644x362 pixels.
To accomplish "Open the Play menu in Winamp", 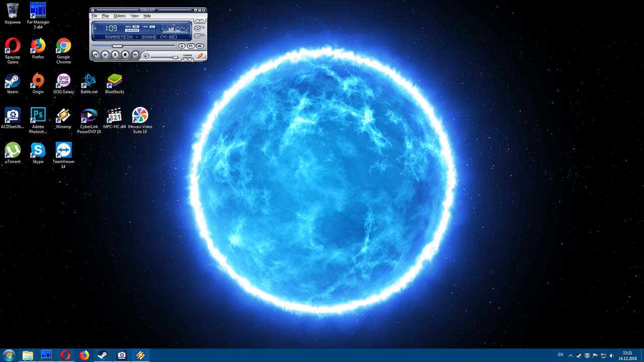I will click(105, 16).
